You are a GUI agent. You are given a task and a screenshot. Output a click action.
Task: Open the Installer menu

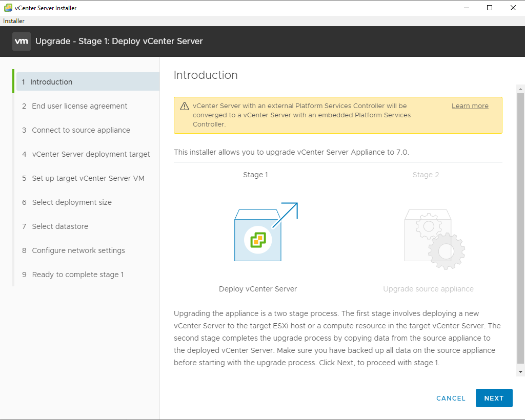point(14,20)
